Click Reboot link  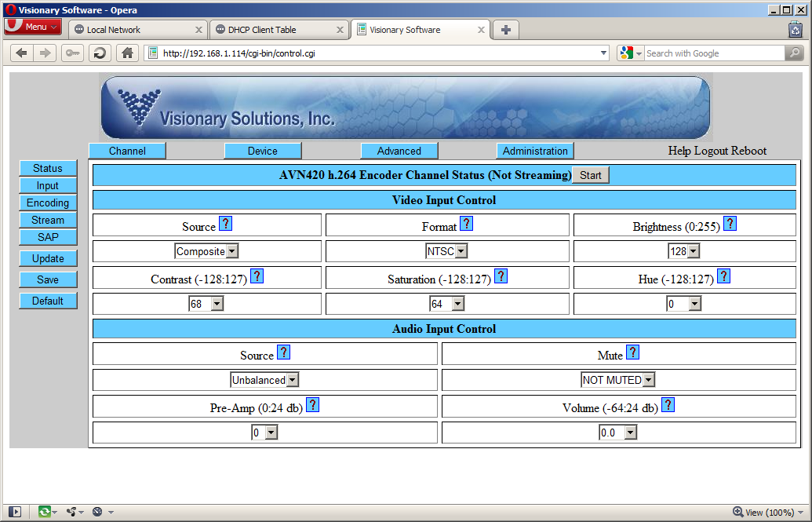[749, 151]
